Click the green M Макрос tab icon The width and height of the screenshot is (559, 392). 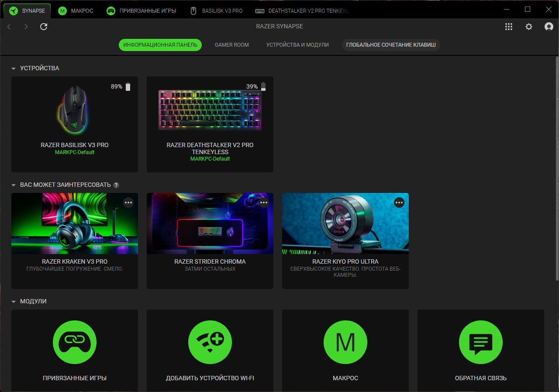point(62,11)
